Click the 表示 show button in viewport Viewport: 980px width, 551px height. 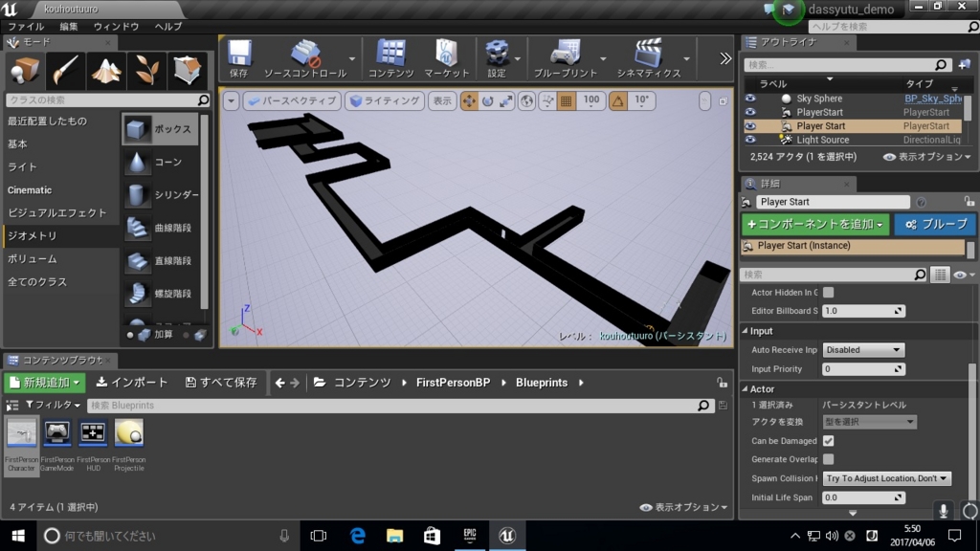(442, 101)
